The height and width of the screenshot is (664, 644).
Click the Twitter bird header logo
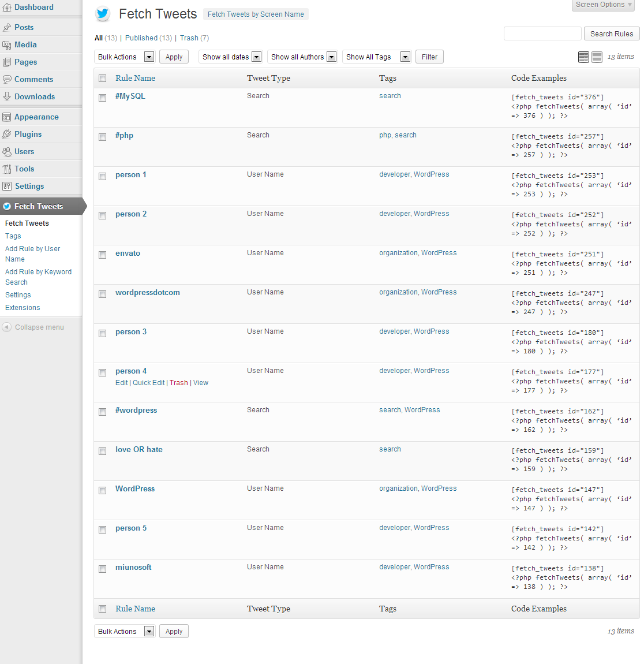pyautogui.click(x=102, y=14)
